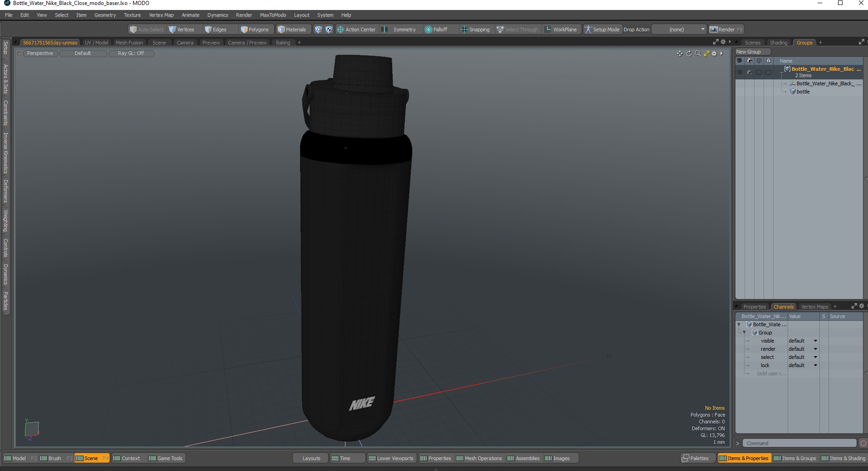This screenshot has height=471, width=868.
Task: Switch to the Shading tab
Action: pyautogui.click(x=778, y=43)
